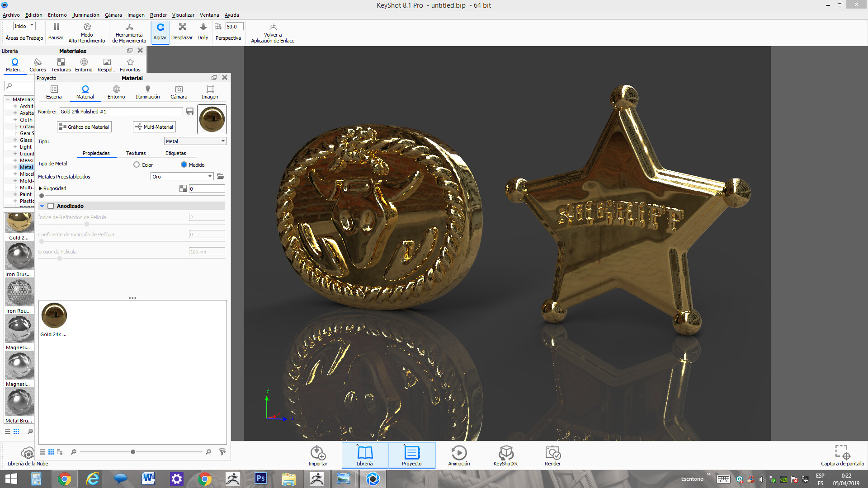868x488 pixels.
Task: Toggle the Librería panel button
Action: point(365,455)
